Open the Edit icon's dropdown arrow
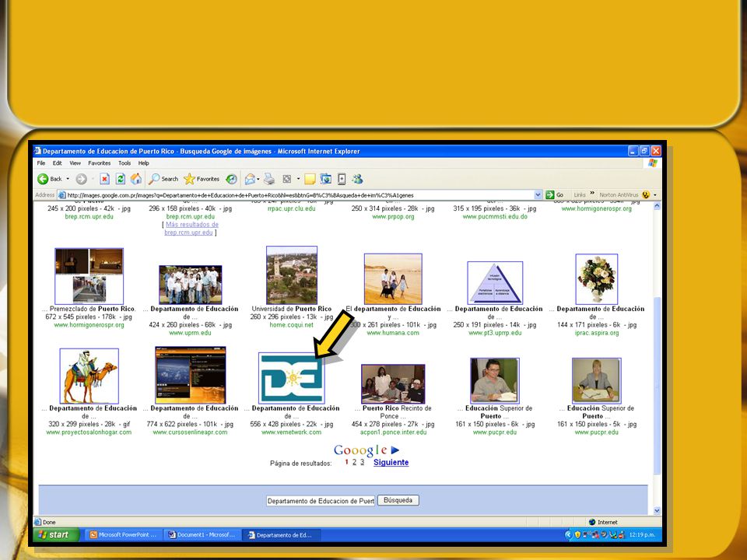747x560 pixels. [x=298, y=179]
